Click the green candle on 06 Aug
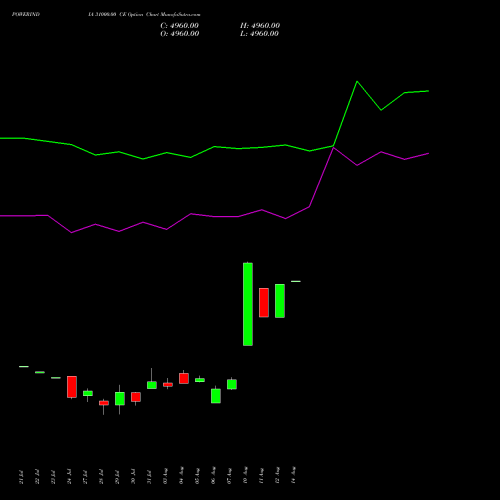This screenshot has height=500, width=500. (216, 396)
